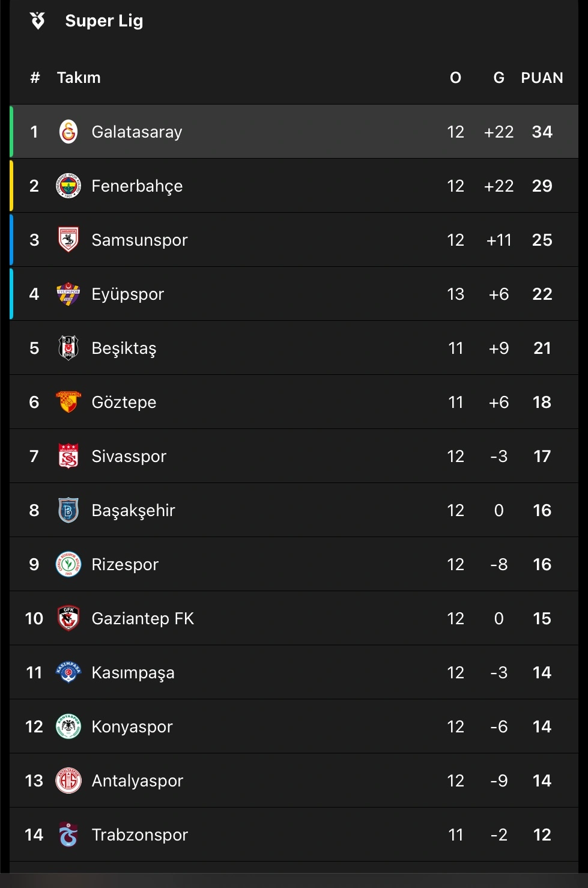This screenshot has width=588, height=888.
Task: Open the Başakşehir club badge
Action: (68, 510)
